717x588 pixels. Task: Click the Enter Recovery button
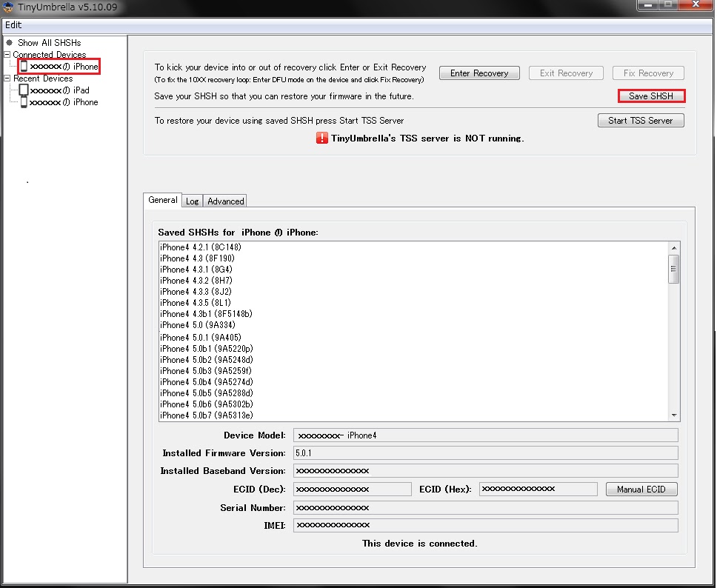coord(478,73)
